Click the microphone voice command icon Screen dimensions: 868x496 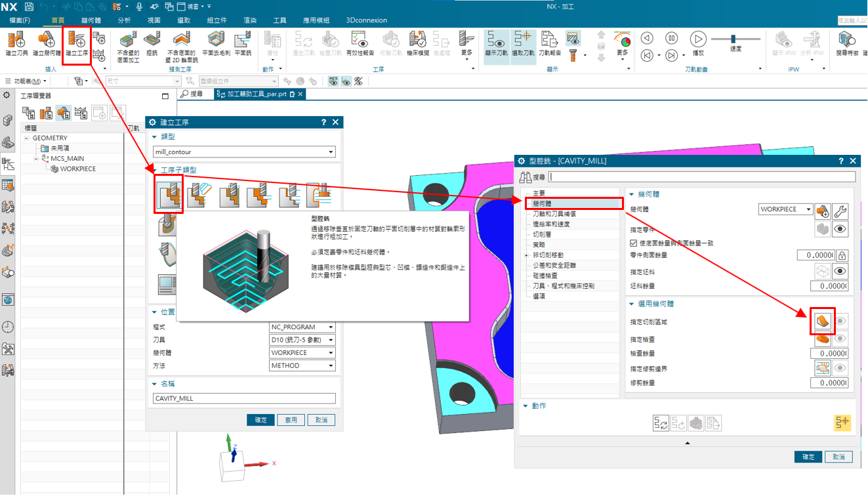coord(139,7)
